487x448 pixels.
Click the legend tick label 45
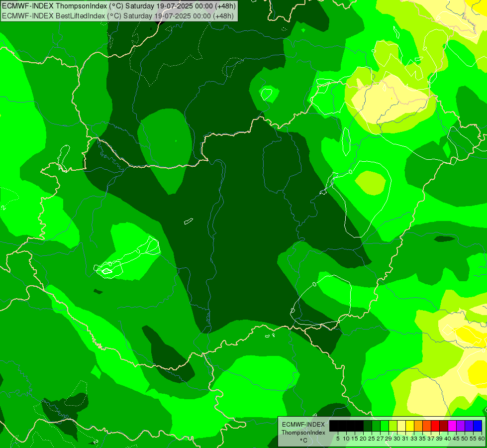tap(457, 439)
